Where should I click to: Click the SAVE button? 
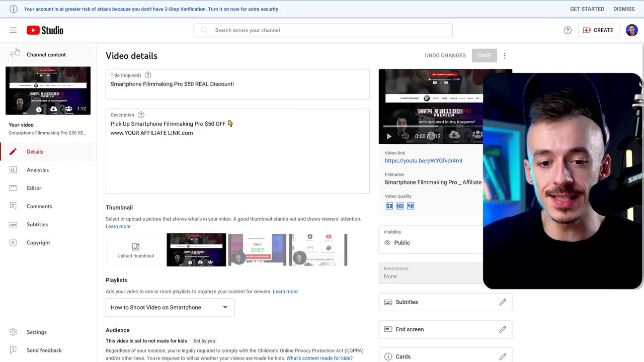point(485,56)
